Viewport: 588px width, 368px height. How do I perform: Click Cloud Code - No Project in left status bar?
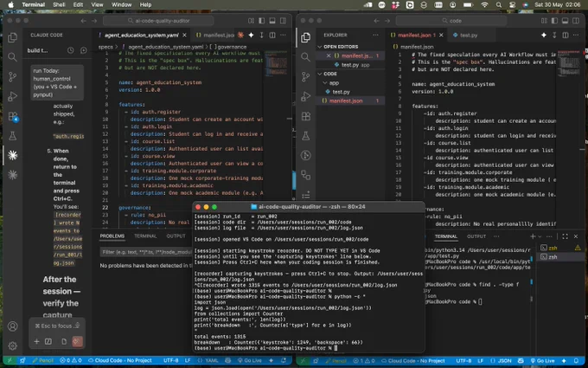pos(120,360)
